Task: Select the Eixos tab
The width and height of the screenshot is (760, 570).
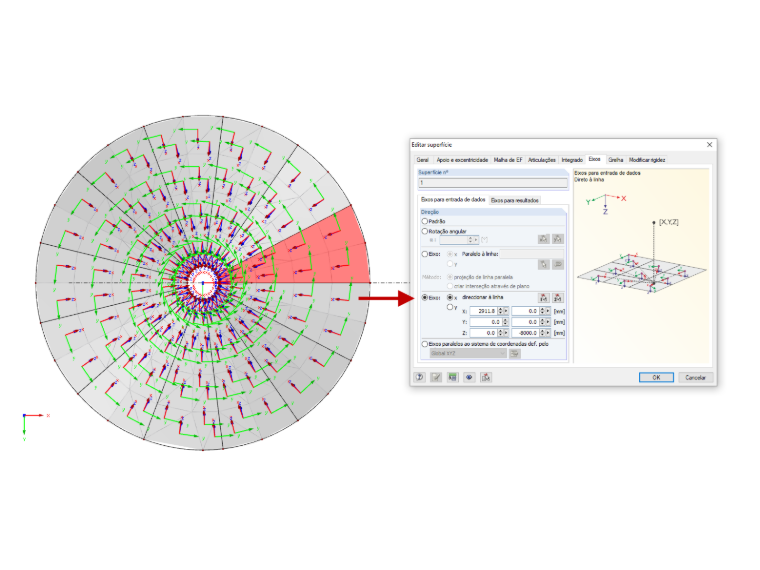Action: coord(595,159)
